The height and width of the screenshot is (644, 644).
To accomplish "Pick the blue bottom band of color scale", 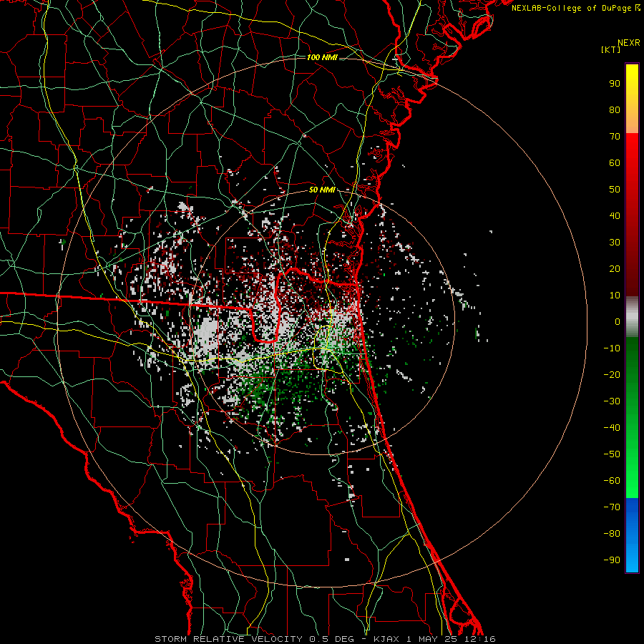I will [632, 535].
